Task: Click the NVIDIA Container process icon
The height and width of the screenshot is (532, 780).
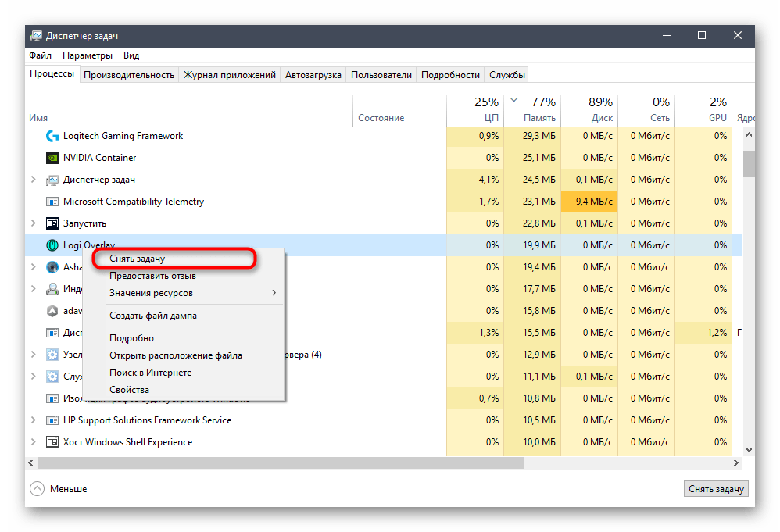Action: [x=52, y=158]
